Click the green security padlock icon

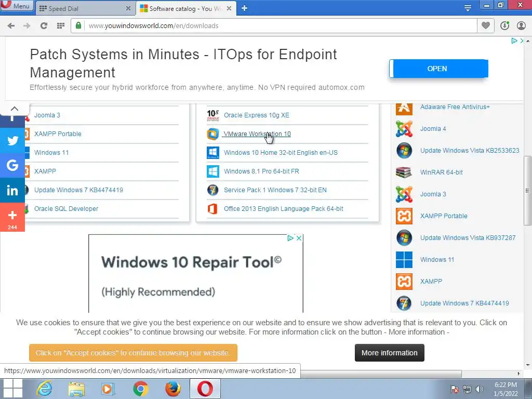[78, 25]
